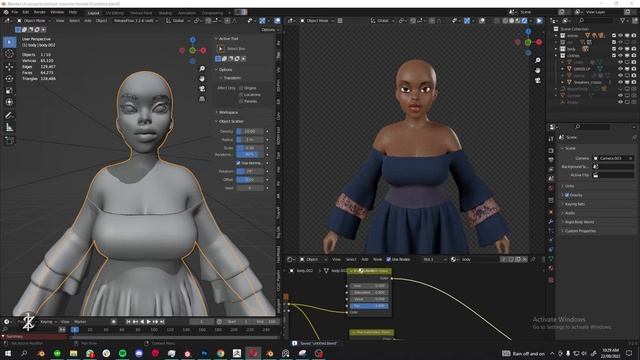The image size is (640, 360).
Task: Open the Output properties tab icon
Action: click(551, 160)
